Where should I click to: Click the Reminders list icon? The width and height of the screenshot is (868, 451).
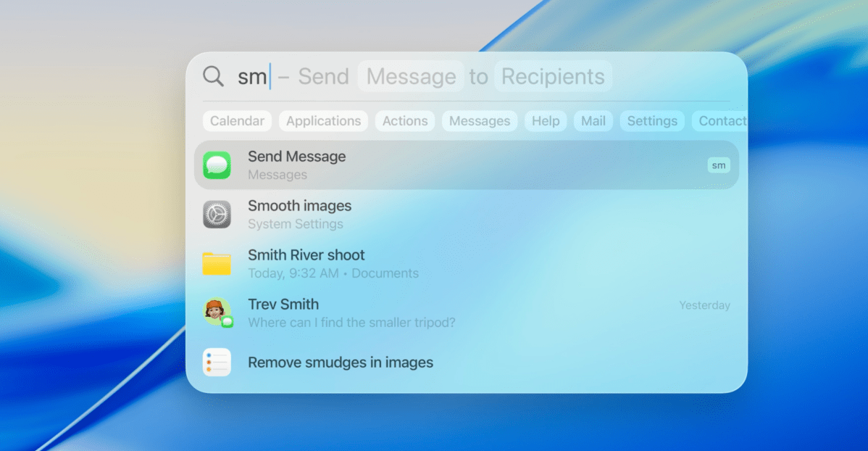click(217, 363)
